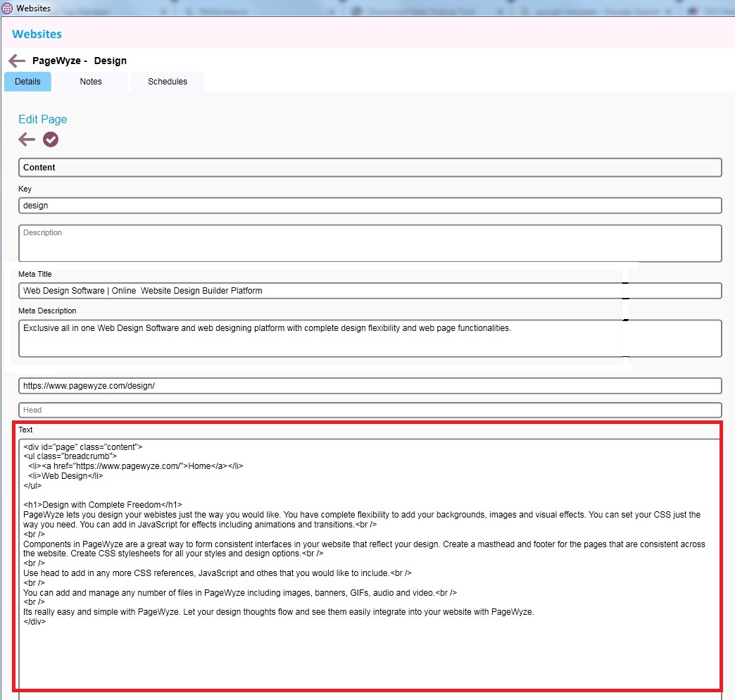Click the 'Meta Description' label
The height and width of the screenshot is (700, 735).
47,311
